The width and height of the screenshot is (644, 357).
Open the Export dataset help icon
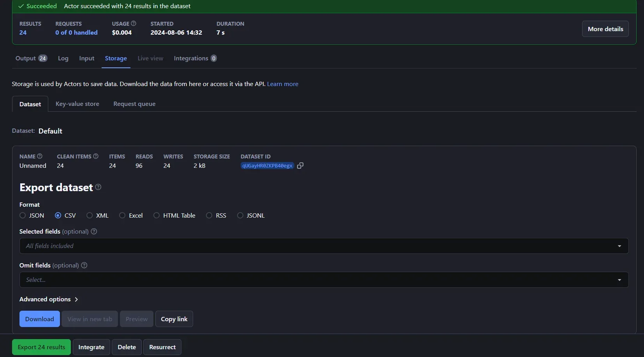coord(98,187)
